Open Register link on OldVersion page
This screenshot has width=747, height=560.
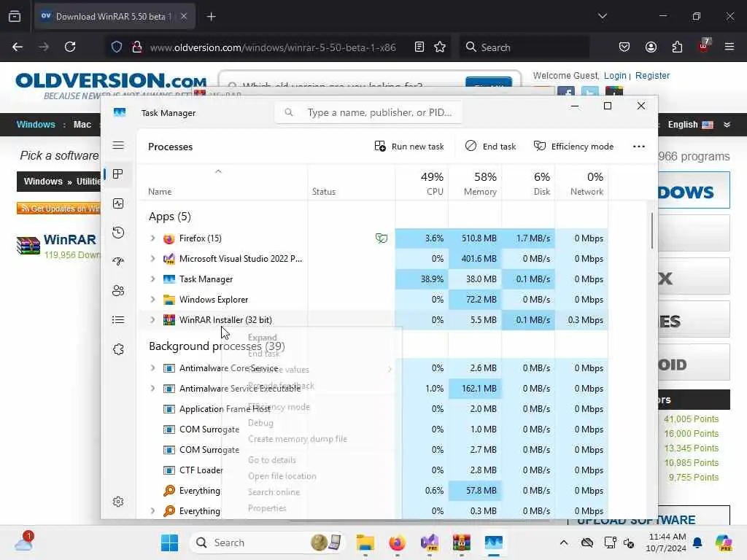point(652,76)
